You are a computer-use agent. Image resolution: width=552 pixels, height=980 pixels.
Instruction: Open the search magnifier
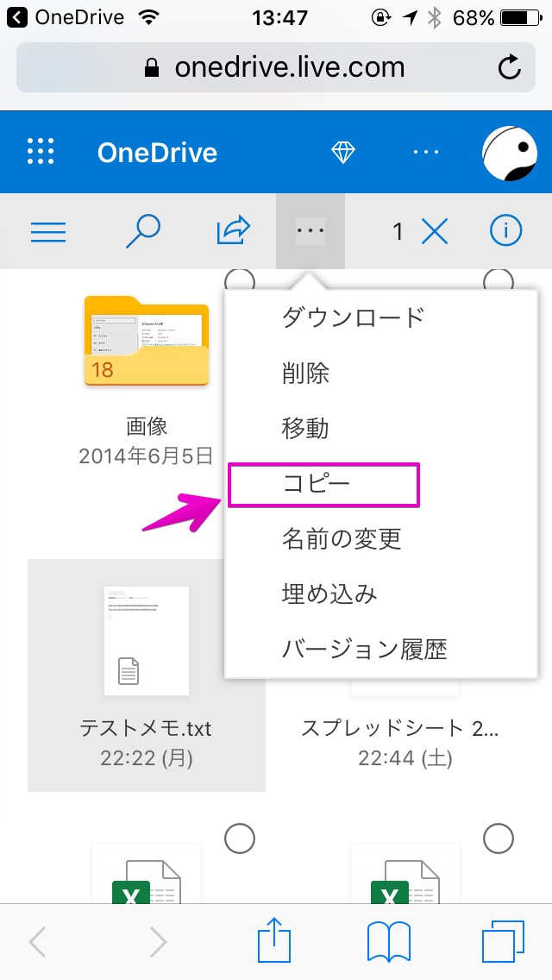click(143, 232)
